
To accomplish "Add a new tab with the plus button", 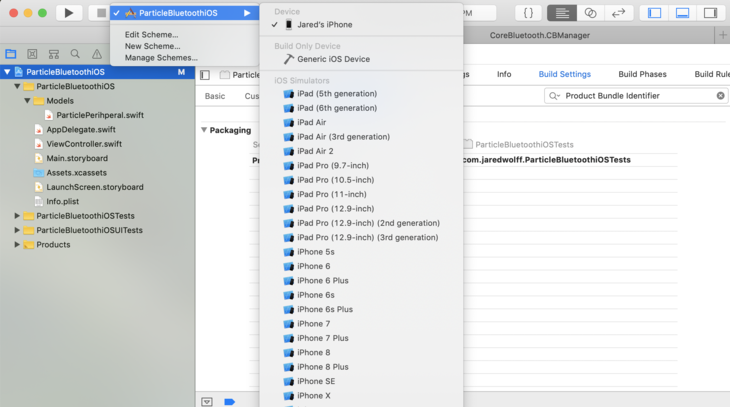I will [x=723, y=35].
